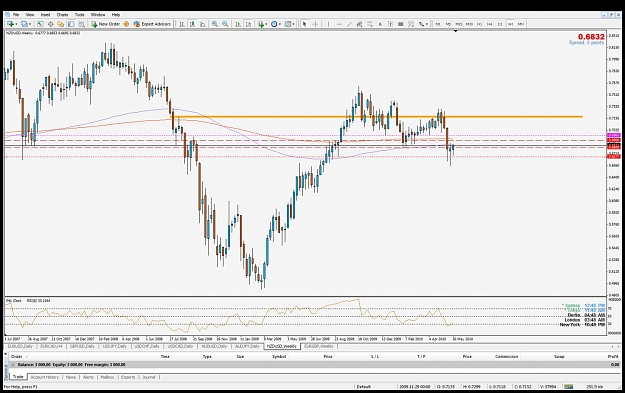Expand the new chart dropdown arrow
Image resolution: width=625 pixels, height=393 pixels.
click(16, 24)
